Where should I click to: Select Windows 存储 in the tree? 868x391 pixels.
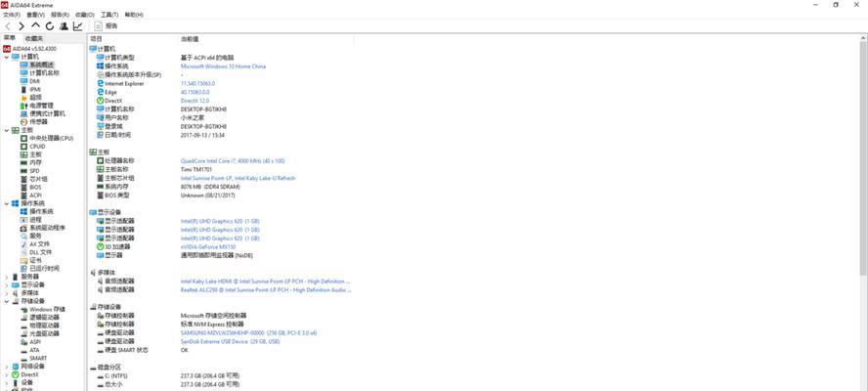[47, 309]
